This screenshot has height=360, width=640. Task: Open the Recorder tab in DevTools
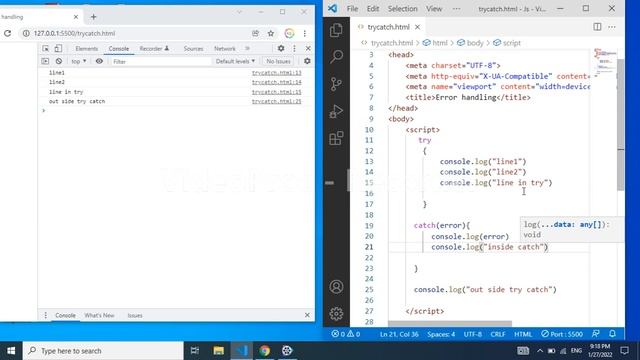(x=154, y=49)
